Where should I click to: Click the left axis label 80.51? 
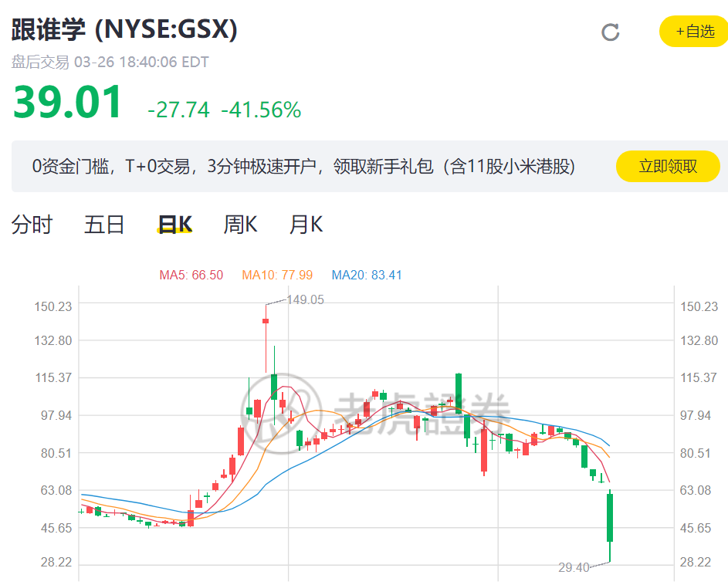[x=56, y=453]
